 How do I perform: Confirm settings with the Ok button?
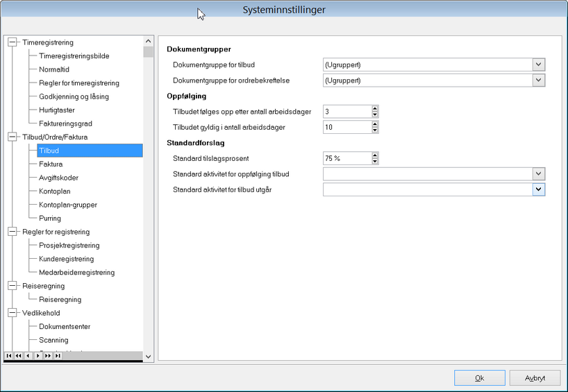click(480, 378)
